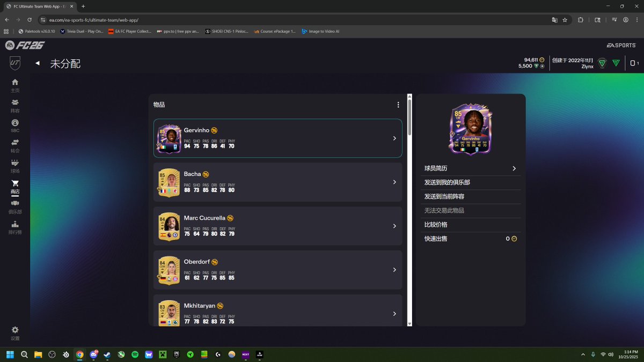
Task: Click 比较价格 compare price option
Action: coord(471,225)
